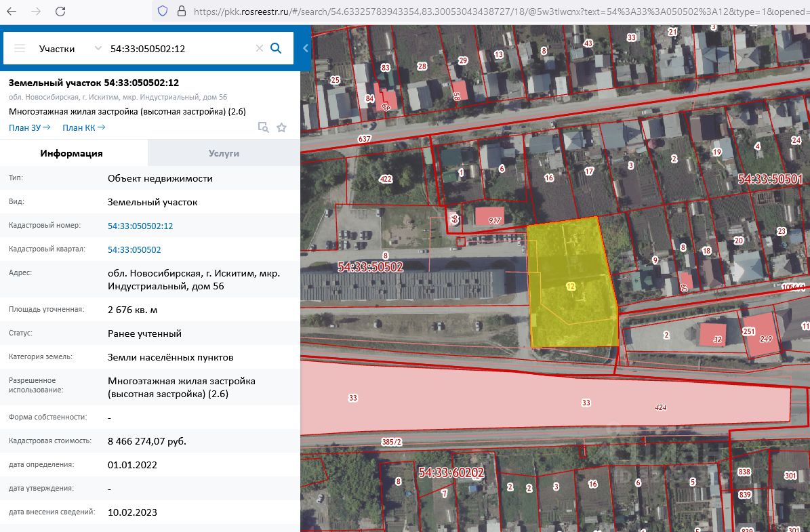Add the parcel to favorites with the star icon
This screenshot has height=532, width=810.
281,127
